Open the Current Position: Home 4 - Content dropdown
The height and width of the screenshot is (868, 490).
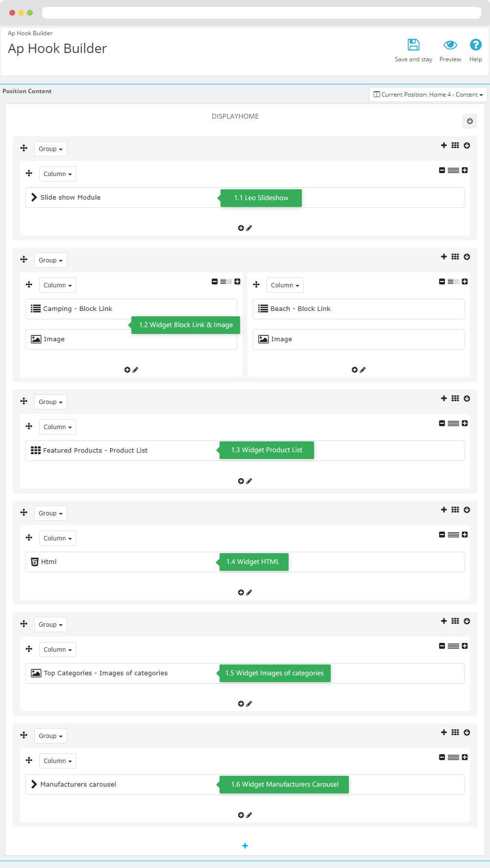click(x=428, y=94)
